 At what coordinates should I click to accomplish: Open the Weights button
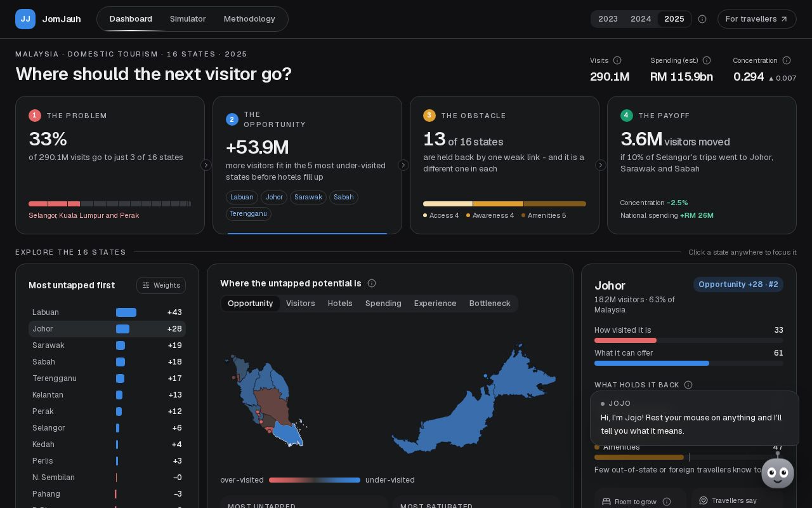(161, 285)
